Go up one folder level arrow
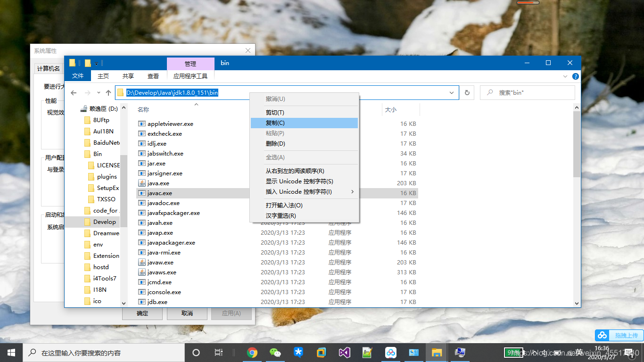This screenshot has height=362, width=644. tap(108, 93)
